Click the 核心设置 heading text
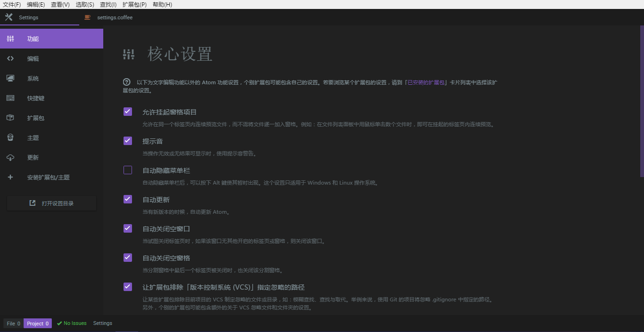 coord(180,54)
